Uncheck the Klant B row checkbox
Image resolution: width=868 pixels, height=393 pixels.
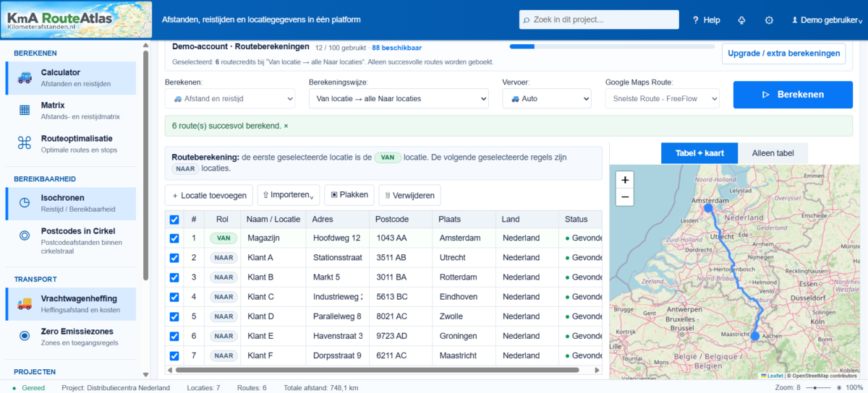(x=174, y=277)
